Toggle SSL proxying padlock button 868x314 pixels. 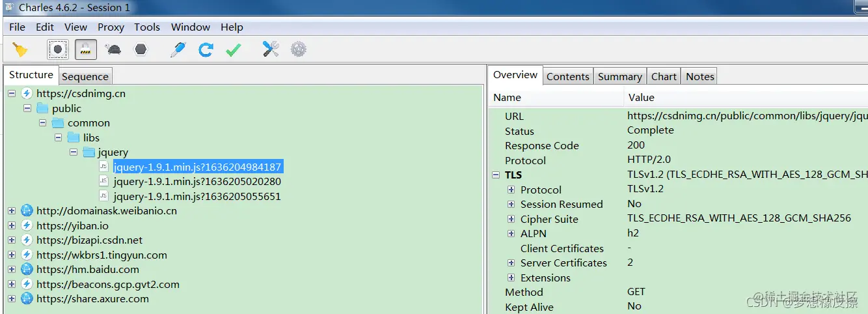coord(86,50)
